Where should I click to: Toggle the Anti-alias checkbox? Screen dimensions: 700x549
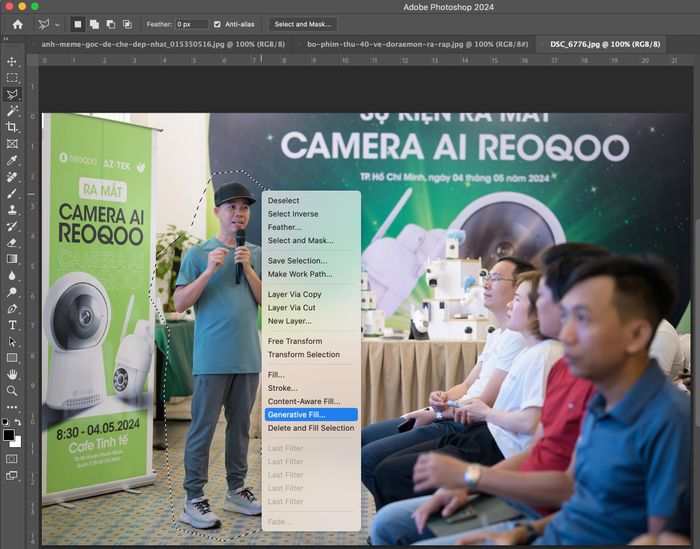(217, 24)
